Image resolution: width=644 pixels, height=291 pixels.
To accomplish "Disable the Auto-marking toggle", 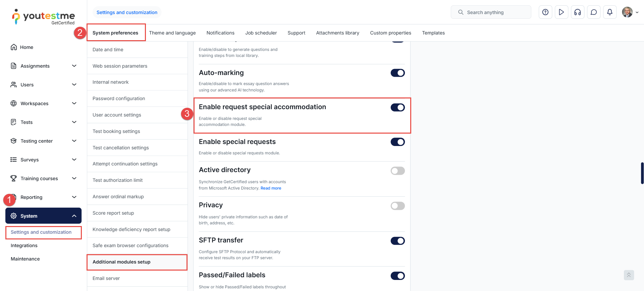I will pos(397,73).
